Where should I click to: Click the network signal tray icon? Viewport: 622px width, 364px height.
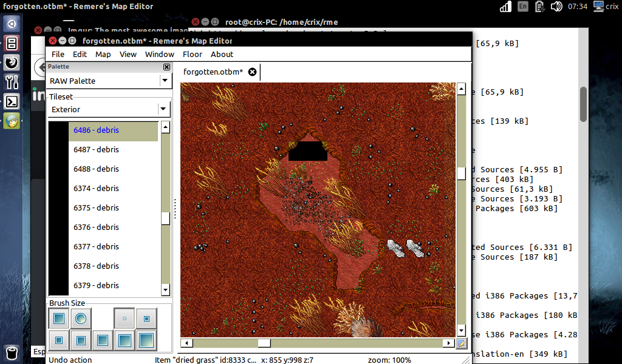[x=506, y=6]
